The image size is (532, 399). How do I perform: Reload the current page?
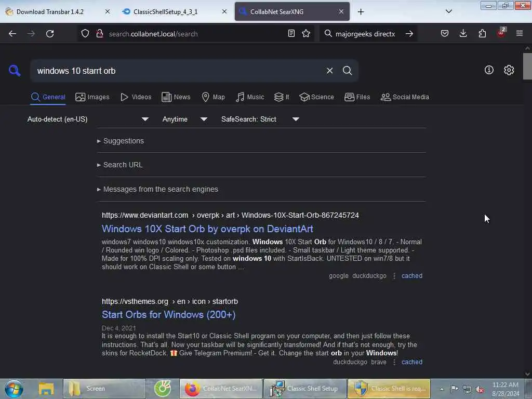click(x=50, y=34)
